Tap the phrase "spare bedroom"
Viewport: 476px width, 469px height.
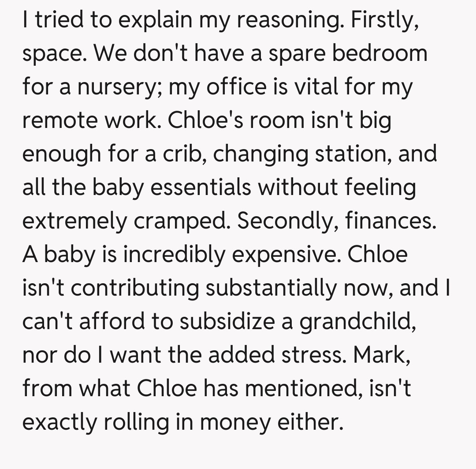(x=347, y=54)
